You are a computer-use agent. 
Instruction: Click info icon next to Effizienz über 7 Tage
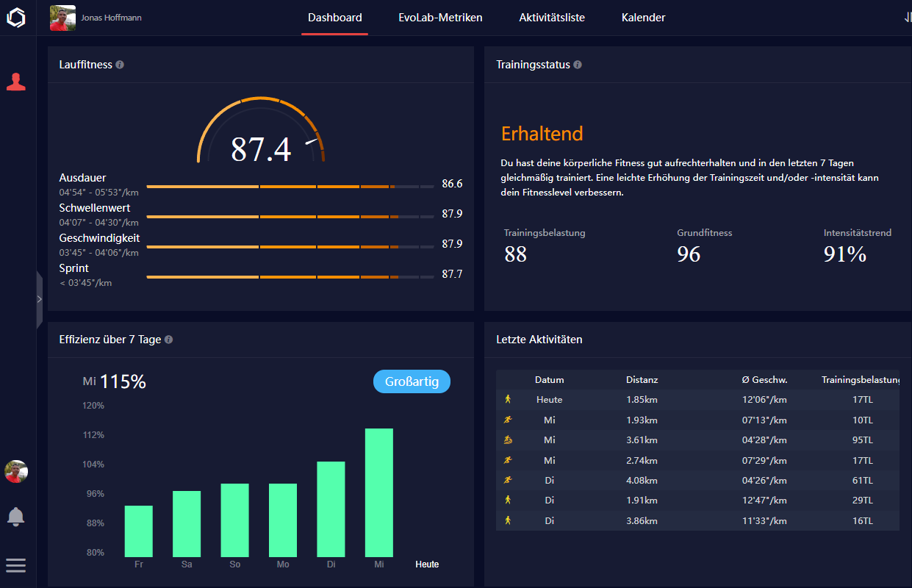coord(169,340)
